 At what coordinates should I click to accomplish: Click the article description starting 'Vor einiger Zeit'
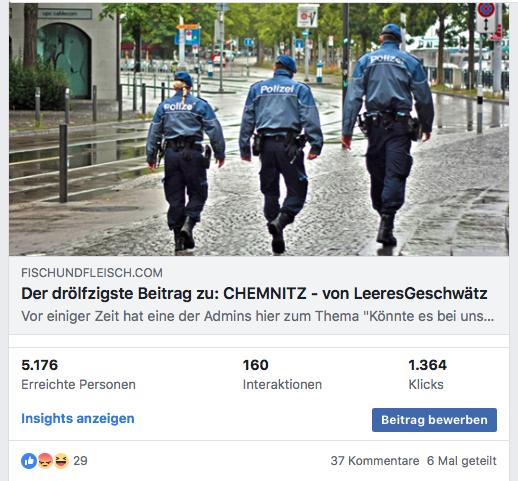(x=257, y=316)
